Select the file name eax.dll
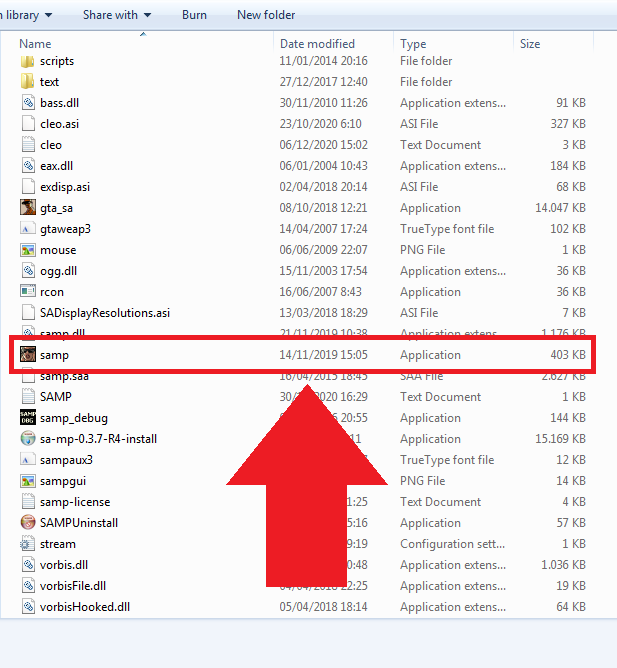The height and width of the screenshot is (668, 617). pyautogui.click(x=56, y=166)
